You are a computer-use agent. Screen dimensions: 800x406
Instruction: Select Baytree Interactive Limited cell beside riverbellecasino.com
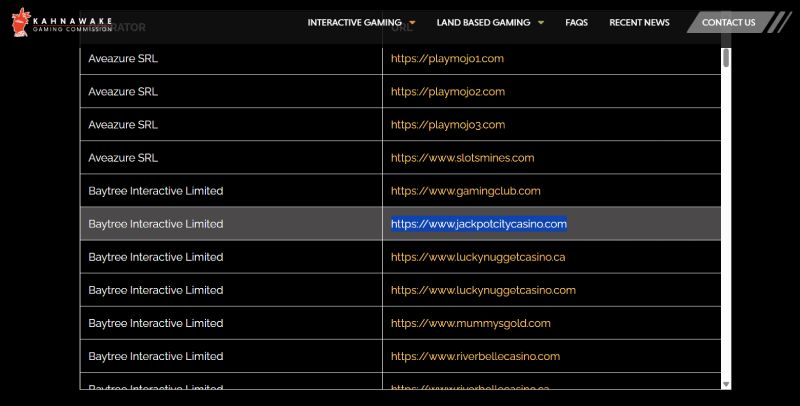point(231,356)
